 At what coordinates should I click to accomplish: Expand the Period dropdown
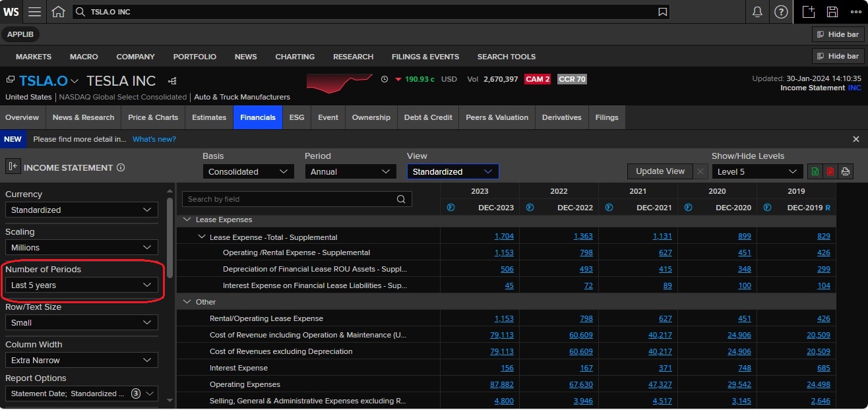point(350,171)
